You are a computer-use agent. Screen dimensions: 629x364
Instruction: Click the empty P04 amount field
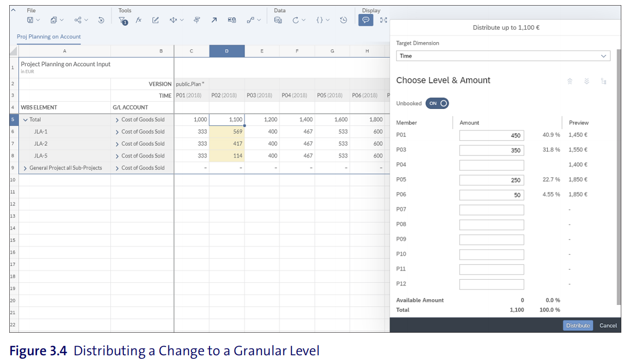[x=491, y=165]
